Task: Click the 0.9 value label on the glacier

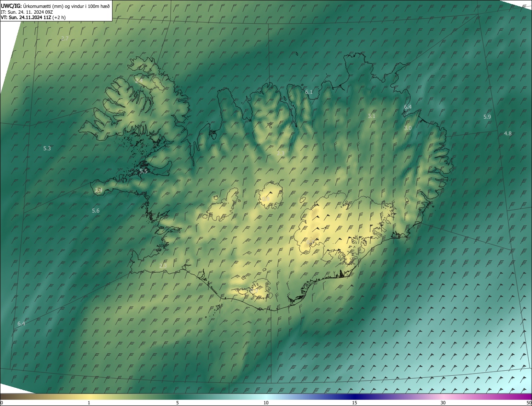Action: point(266,200)
